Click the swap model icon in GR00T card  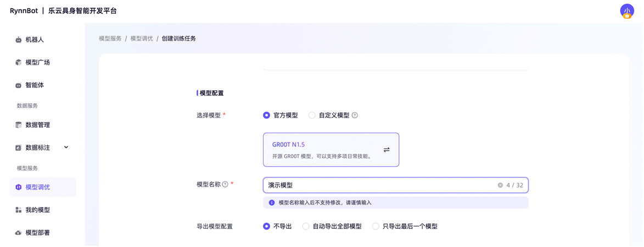point(386,150)
